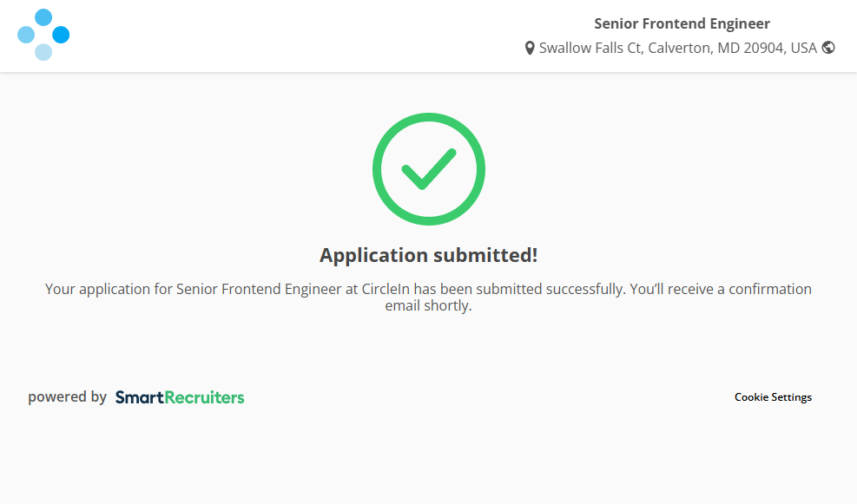This screenshot has width=857, height=504.
Task: Click the "Application submitted!" heading
Action: click(428, 255)
